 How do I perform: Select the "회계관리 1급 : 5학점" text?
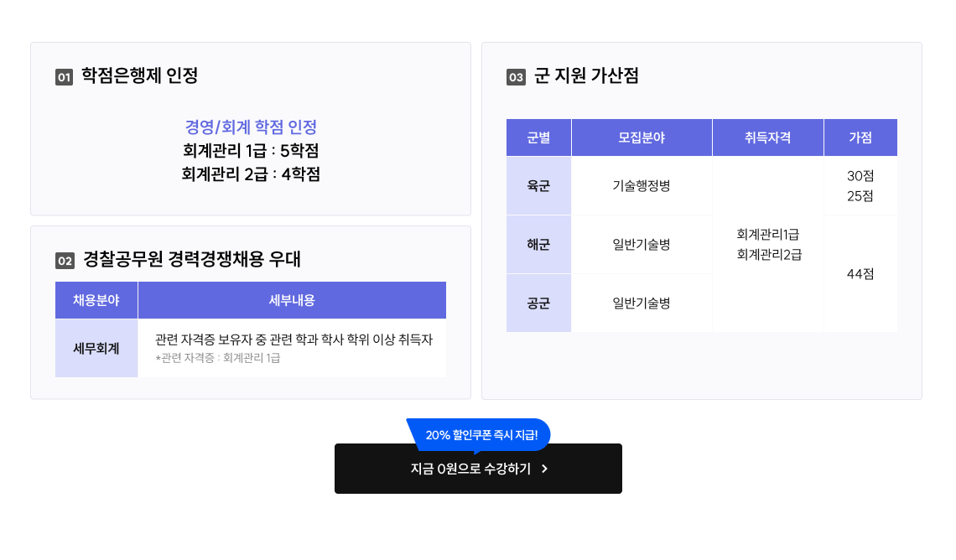click(250, 151)
